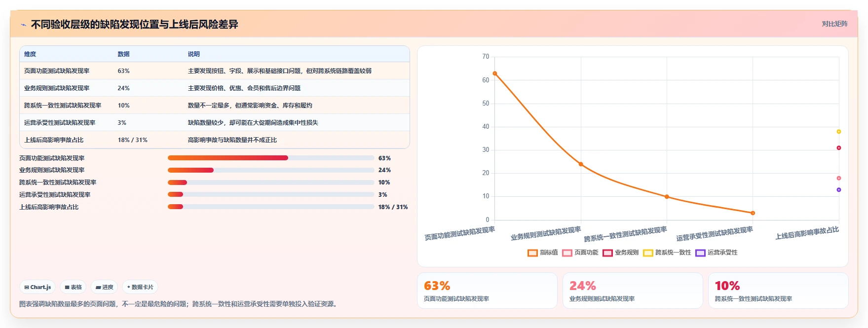868x328 pixels.
Task: Click the 3% progress bar for 运营承受性测试缺陷发现率
Action: pyautogui.click(x=271, y=194)
